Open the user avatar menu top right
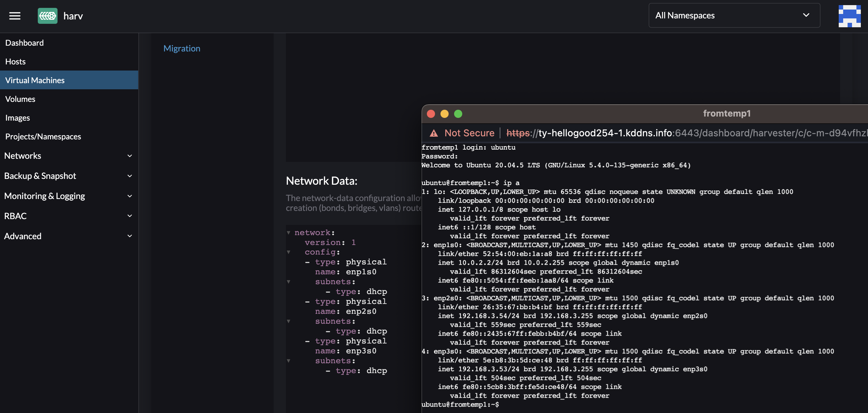Viewport: 868px width, 413px height. (850, 16)
